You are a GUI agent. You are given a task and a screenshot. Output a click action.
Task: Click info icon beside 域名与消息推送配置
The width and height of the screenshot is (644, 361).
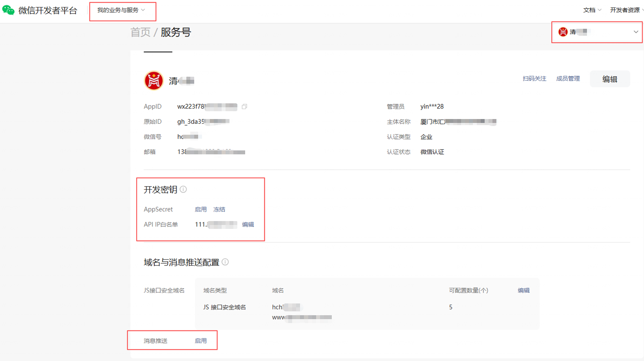click(225, 262)
